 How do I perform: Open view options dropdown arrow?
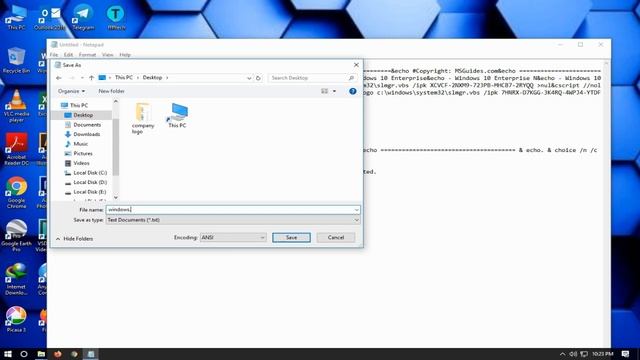click(334, 91)
